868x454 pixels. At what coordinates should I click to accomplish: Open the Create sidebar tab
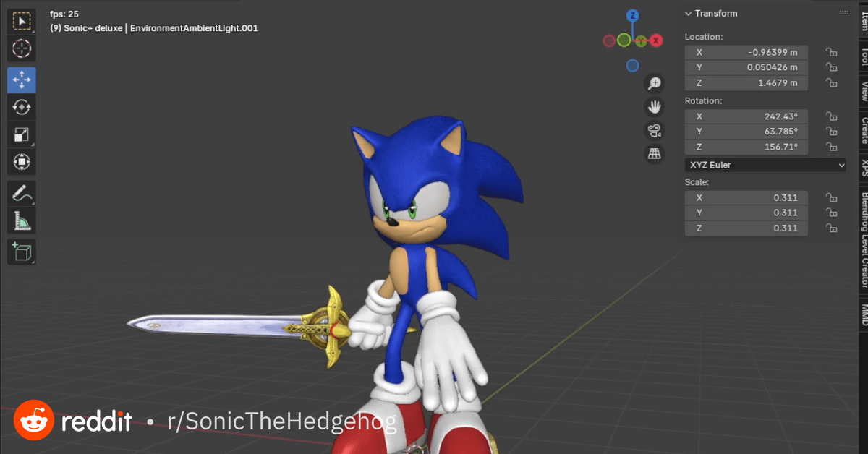pyautogui.click(x=864, y=130)
